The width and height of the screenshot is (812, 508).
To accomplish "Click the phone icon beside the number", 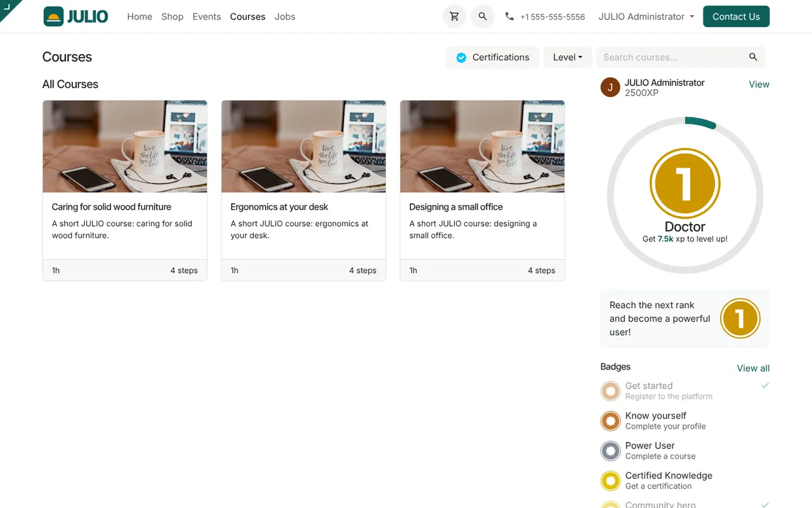I will point(509,17).
